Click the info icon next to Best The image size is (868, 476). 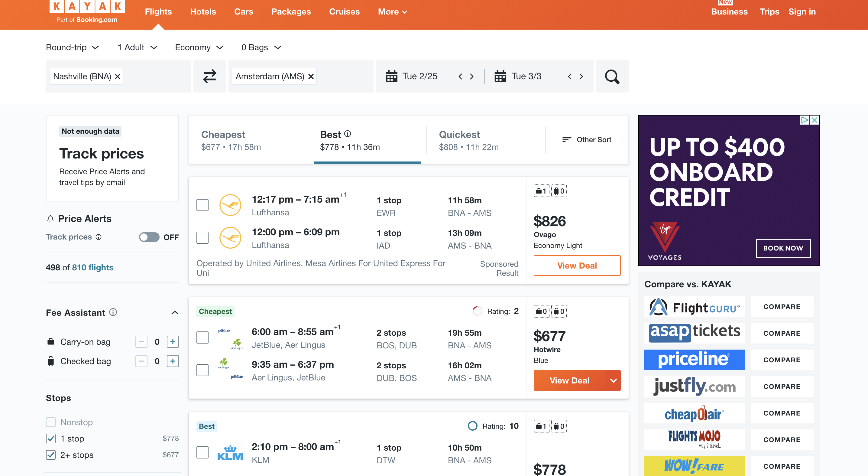348,134
